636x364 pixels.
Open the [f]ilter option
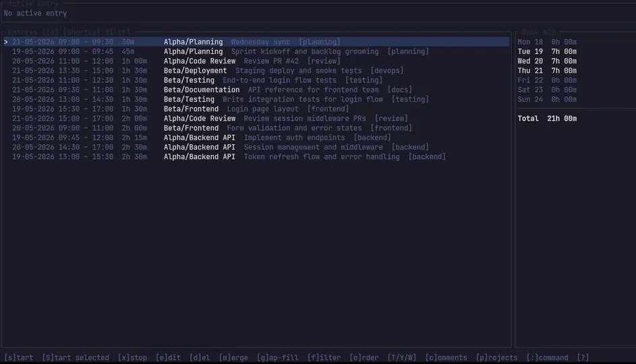(324, 357)
